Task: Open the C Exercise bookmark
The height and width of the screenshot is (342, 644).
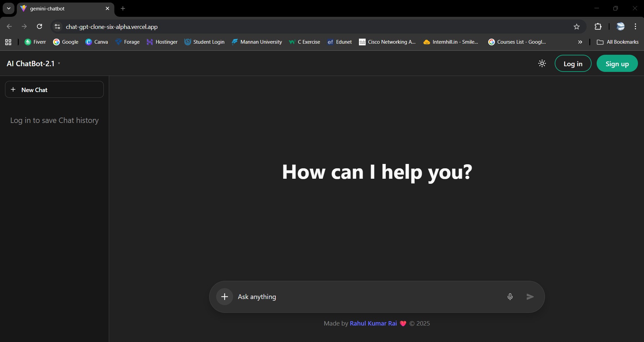Action: (x=305, y=42)
